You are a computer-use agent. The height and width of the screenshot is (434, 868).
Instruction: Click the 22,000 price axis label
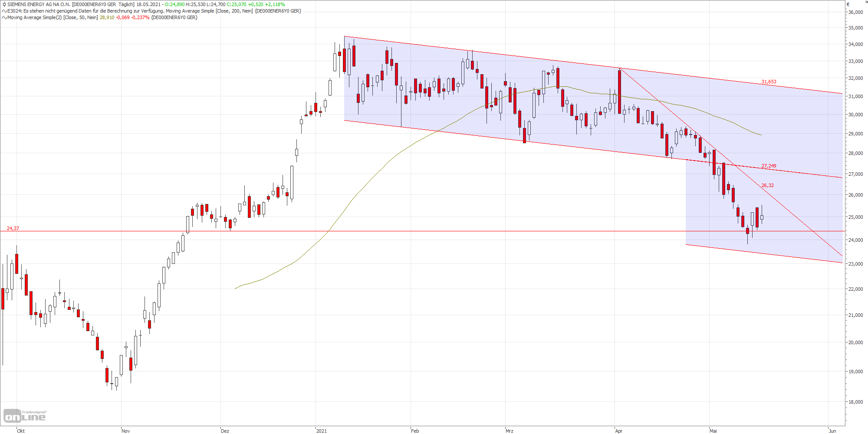click(855, 289)
